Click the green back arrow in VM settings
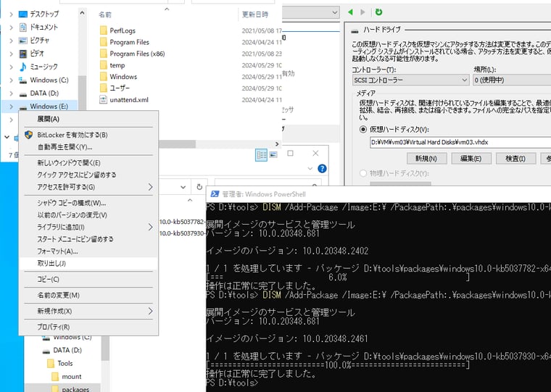Screen dimensions: 551x392 (350, 12)
